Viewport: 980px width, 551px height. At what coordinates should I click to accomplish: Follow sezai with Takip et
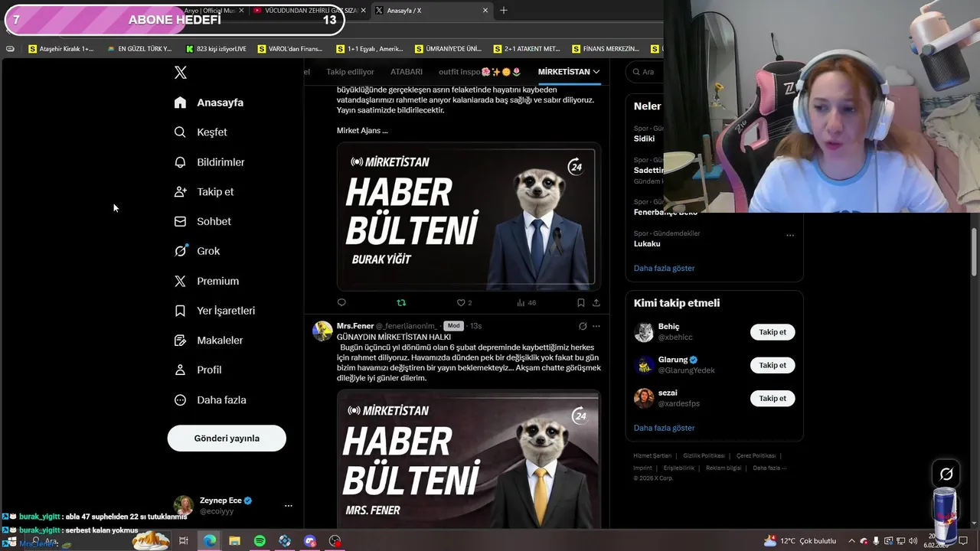coord(773,398)
